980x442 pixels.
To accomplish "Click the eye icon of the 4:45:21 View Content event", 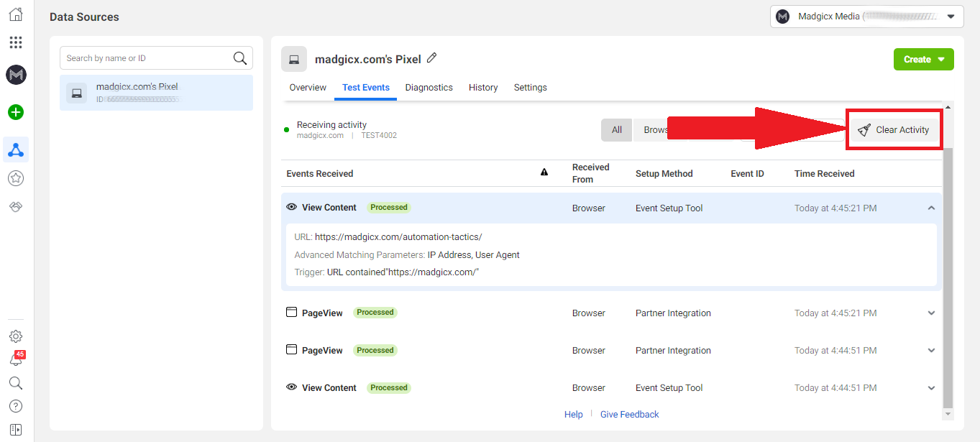I will 292,207.
